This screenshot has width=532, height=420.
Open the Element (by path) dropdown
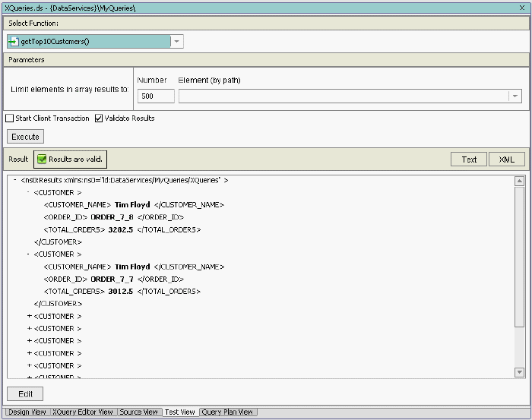tap(515, 96)
